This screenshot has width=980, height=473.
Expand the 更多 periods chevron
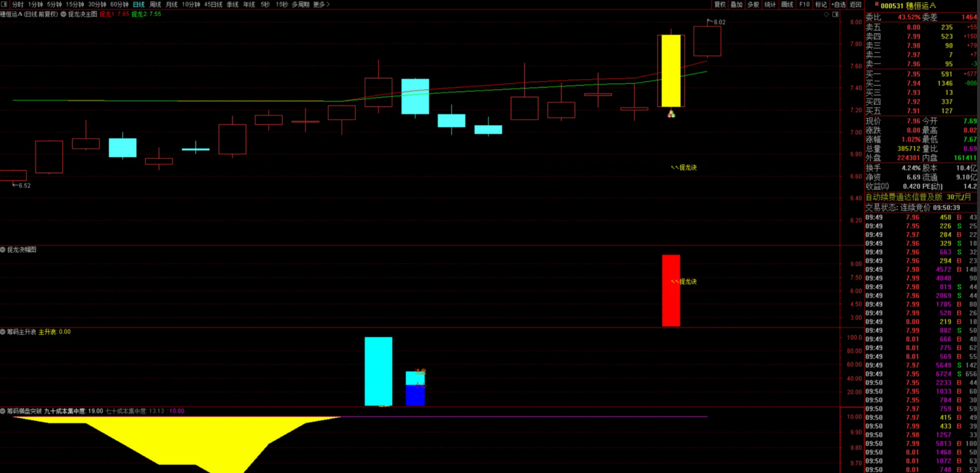tap(328, 5)
